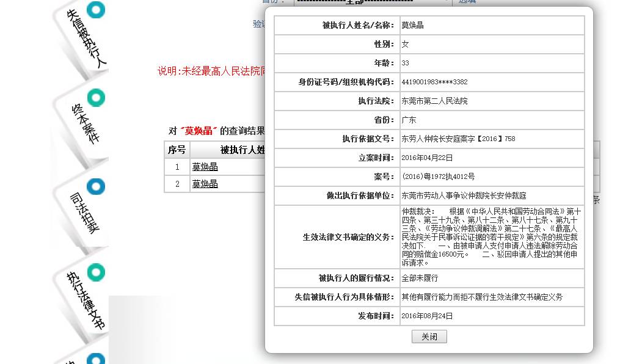Click the 案号 label in dialog
The width and height of the screenshot is (620, 364).
(384, 177)
